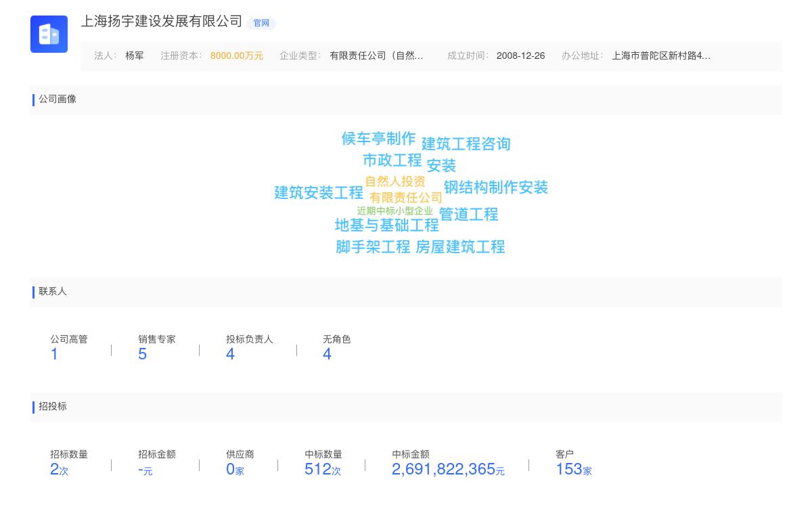Select the 房屋建筑工程 tag
Screen dimensions: 812x509
point(460,247)
